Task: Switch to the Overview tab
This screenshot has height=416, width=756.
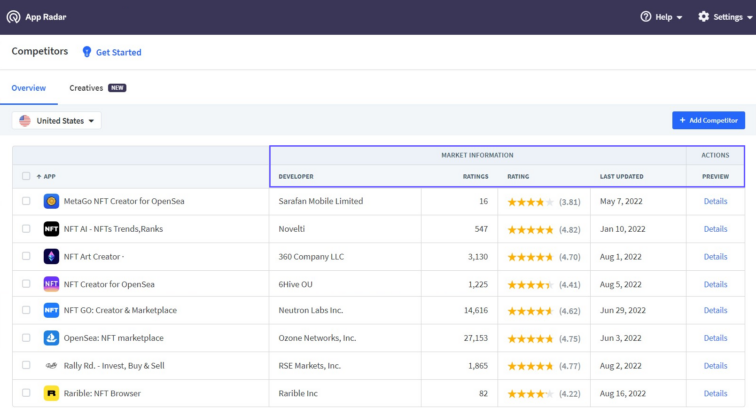Action: coord(28,88)
